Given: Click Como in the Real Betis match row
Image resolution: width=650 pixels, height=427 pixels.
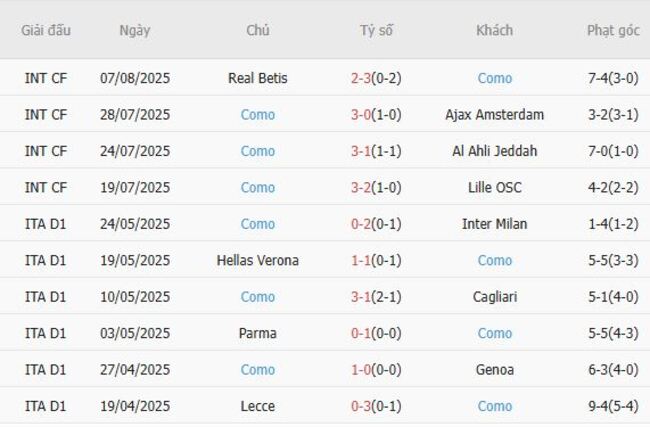Looking at the screenshot, I should coord(494,78).
